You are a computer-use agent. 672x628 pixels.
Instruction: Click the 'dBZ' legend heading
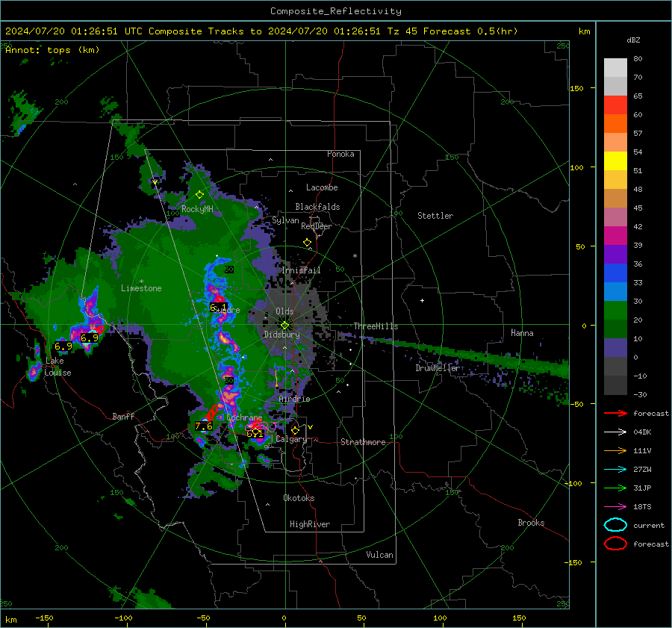click(x=633, y=40)
